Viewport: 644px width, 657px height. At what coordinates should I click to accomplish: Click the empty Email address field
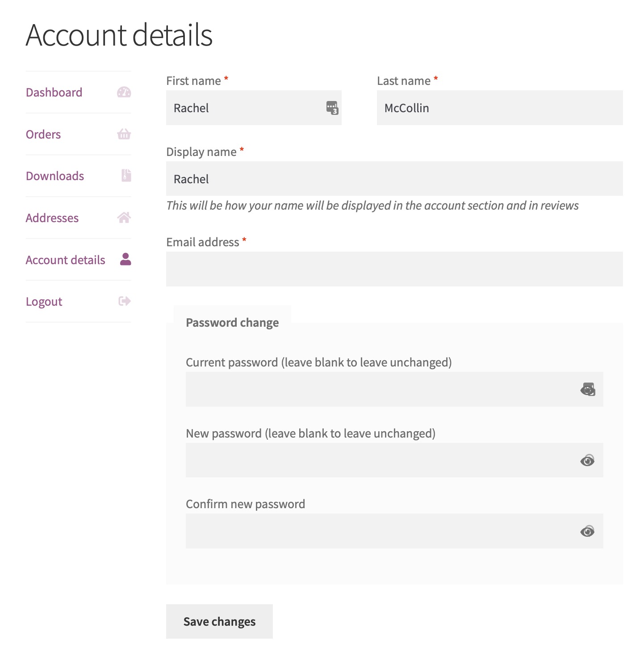[x=394, y=269]
